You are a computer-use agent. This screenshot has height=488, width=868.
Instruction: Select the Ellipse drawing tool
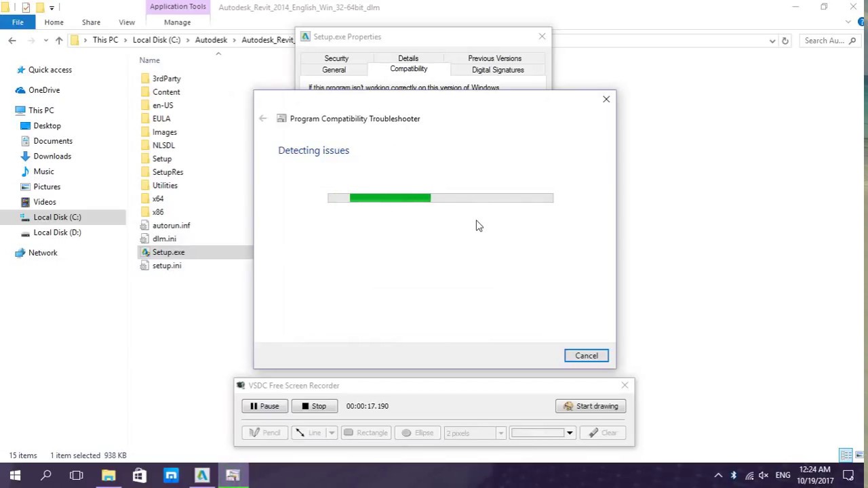[x=417, y=432]
